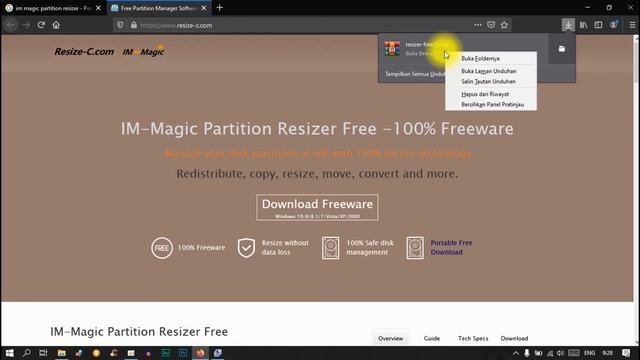Click disk icon beside 100% Safe disk management

(330, 248)
